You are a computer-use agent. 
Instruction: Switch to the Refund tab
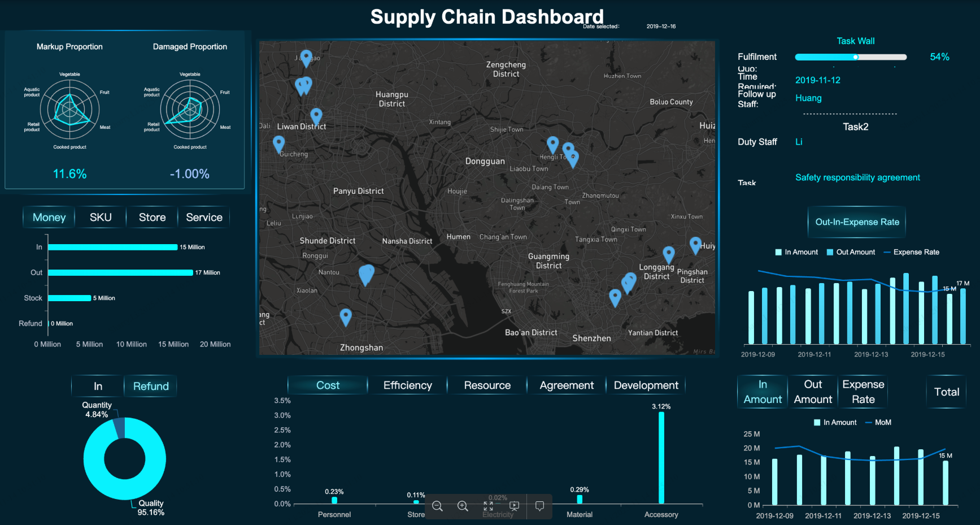(x=151, y=386)
